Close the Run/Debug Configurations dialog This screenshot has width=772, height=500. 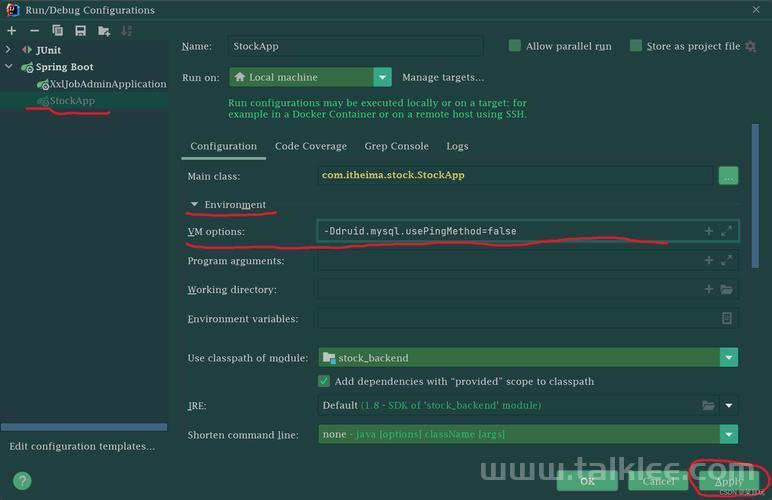pos(756,10)
